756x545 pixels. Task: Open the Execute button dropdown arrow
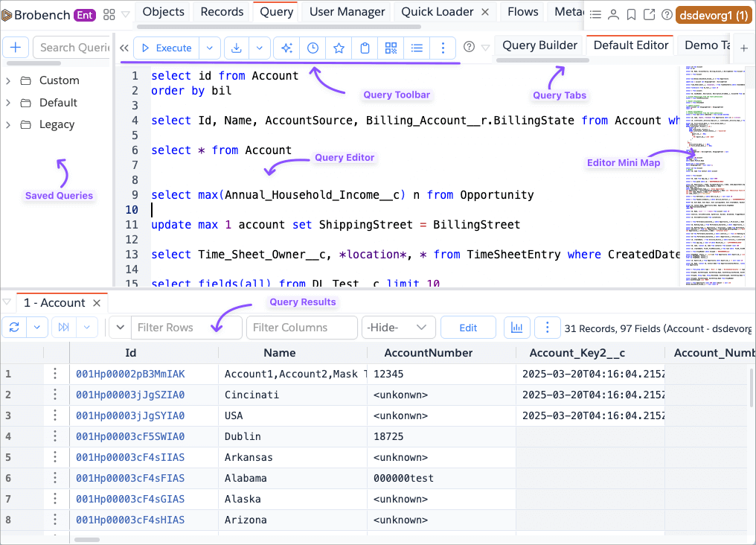[210, 48]
